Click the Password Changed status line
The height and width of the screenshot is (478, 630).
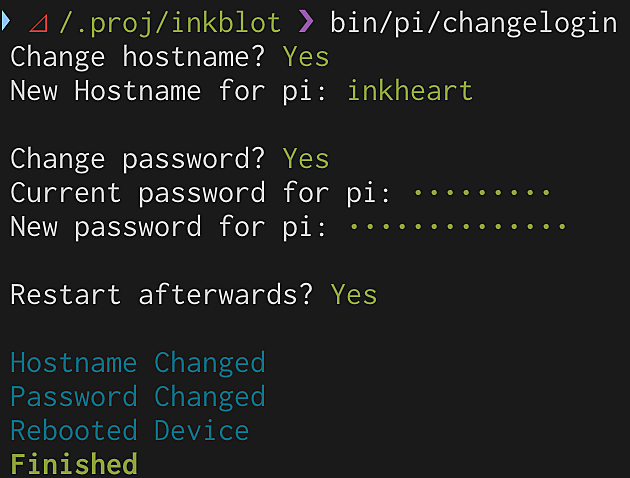138,397
